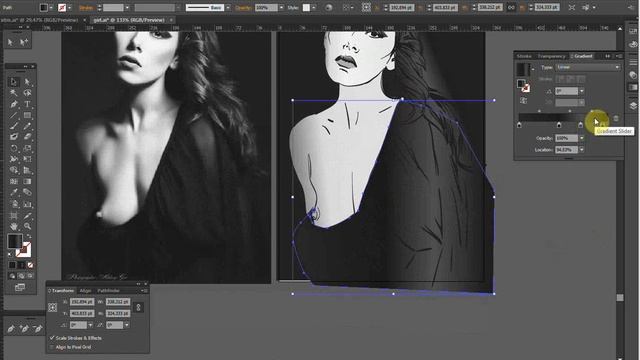Select the Magic Wand tool
640x360 pixels.
pos(13,93)
